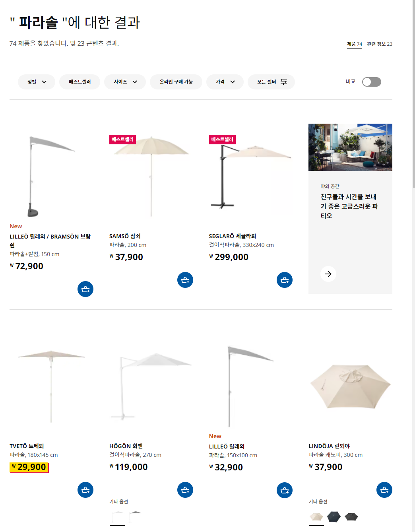Switch to the 관련 정보 23 tab
The width and height of the screenshot is (415, 532).
380,44
